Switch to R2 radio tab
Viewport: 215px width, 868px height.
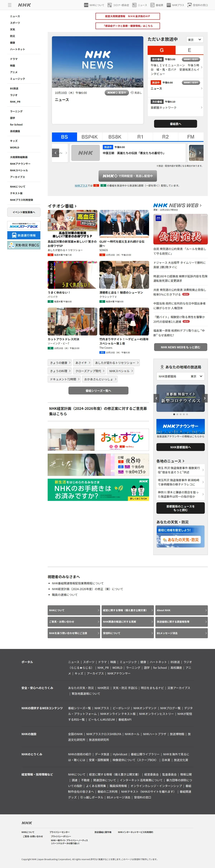tap(165, 137)
